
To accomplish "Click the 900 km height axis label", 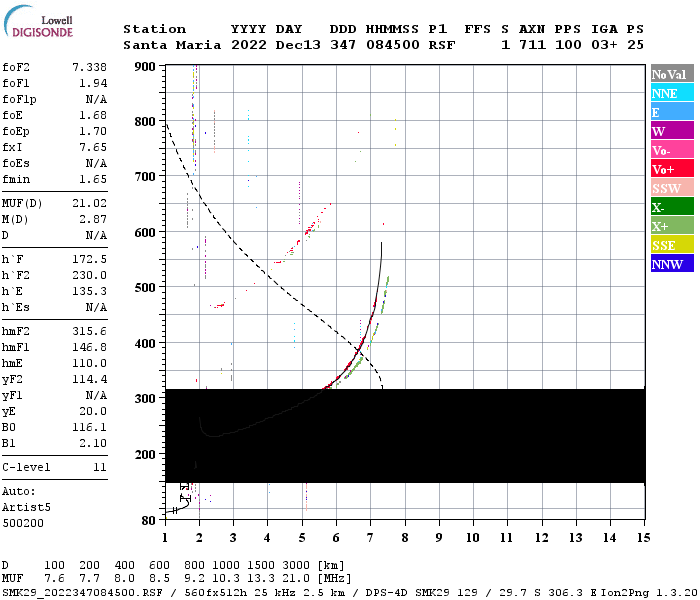I will tap(145, 67).
